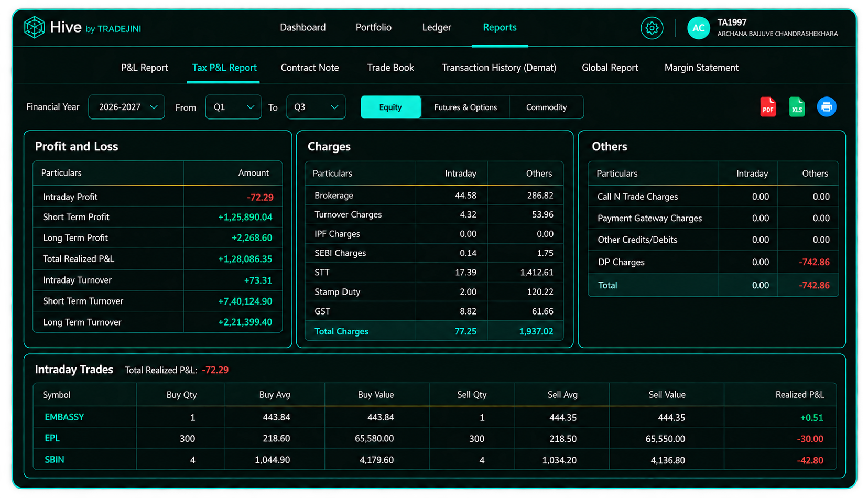Click Intraday Trades Total Realized P&L -72.29
The width and height of the screenshot is (868, 498).
click(215, 370)
